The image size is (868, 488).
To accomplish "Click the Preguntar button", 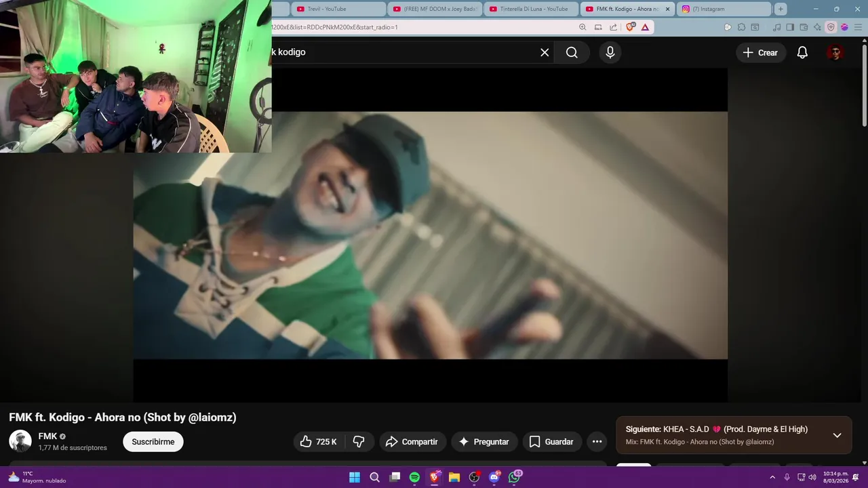I will (484, 442).
